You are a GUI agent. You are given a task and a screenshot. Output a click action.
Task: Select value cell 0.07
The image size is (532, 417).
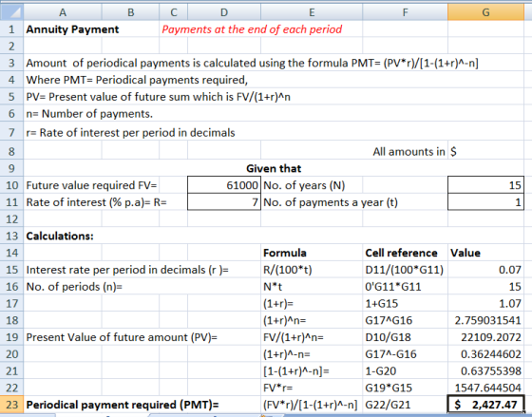click(485, 270)
